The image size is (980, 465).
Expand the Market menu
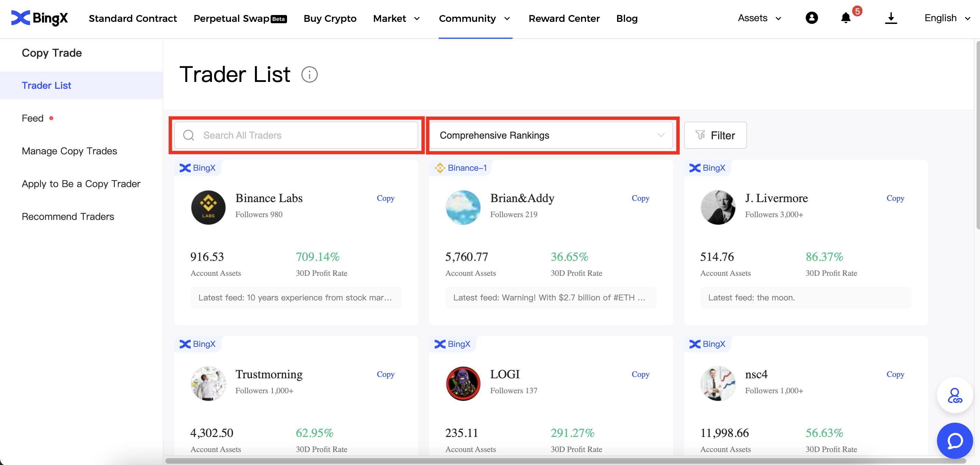(x=396, y=18)
